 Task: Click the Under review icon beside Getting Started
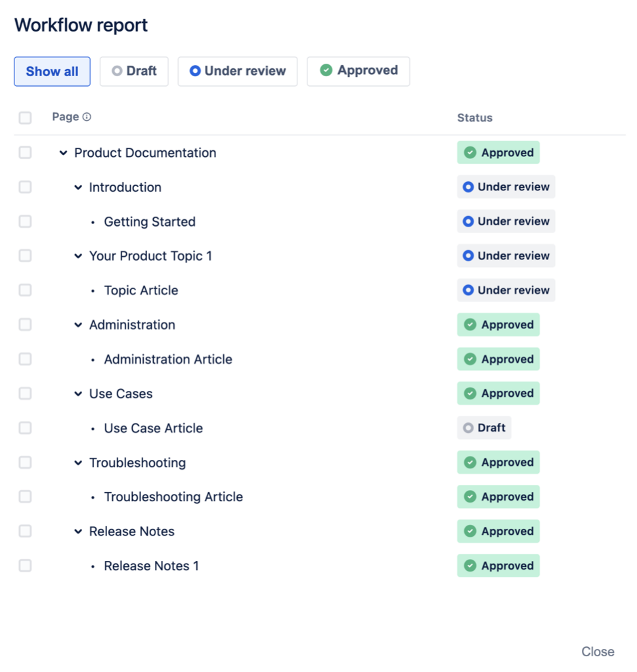coord(468,221)
